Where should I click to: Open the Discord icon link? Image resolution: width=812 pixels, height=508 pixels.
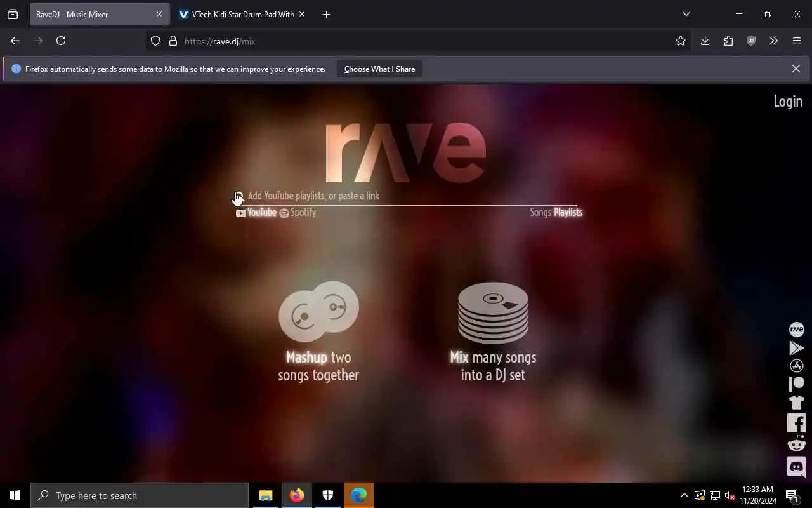[x=796, y=467]
